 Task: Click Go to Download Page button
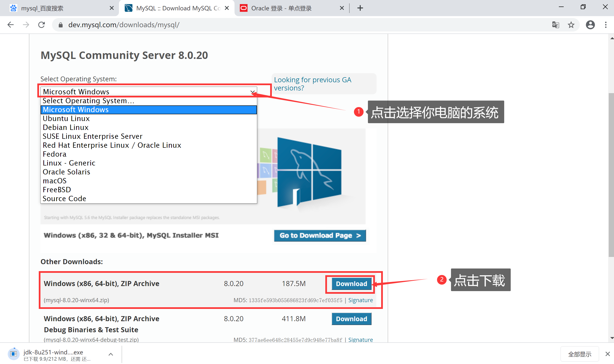[x=320, y=236]
